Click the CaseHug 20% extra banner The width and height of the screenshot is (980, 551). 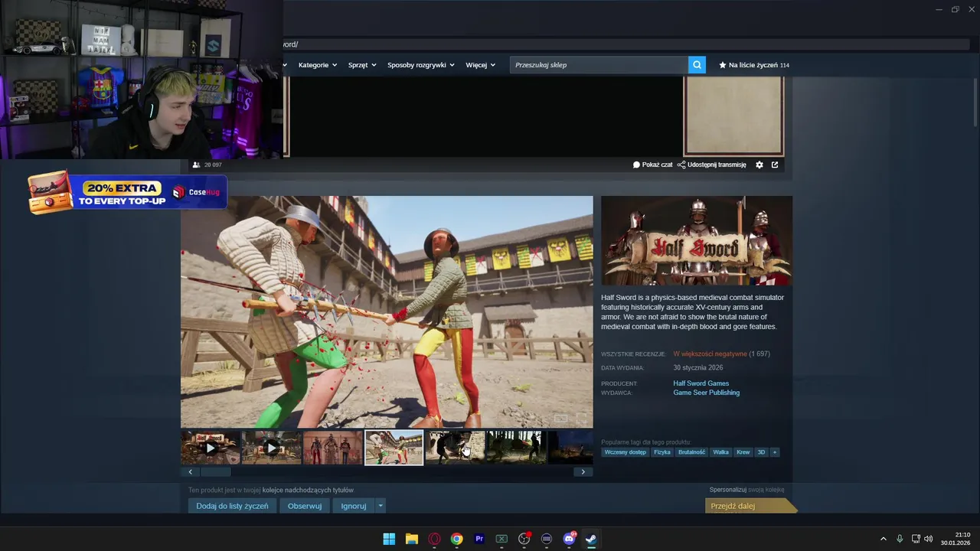(x=127, y=194)
